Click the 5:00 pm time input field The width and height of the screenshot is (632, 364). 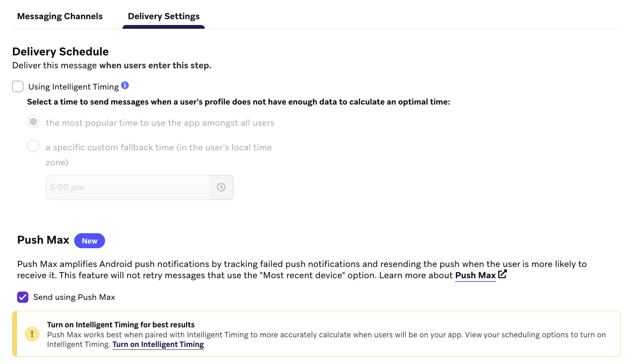[x=125, y=187]
